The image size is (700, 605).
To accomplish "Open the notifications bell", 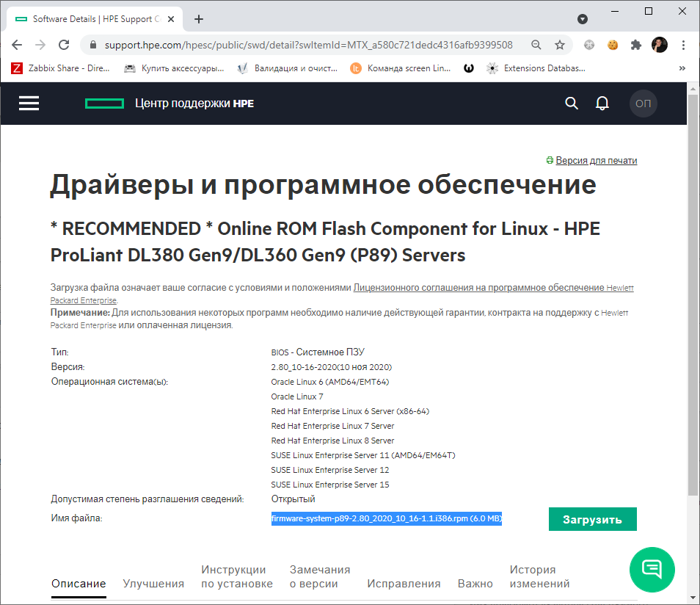I will pos(602,104).
